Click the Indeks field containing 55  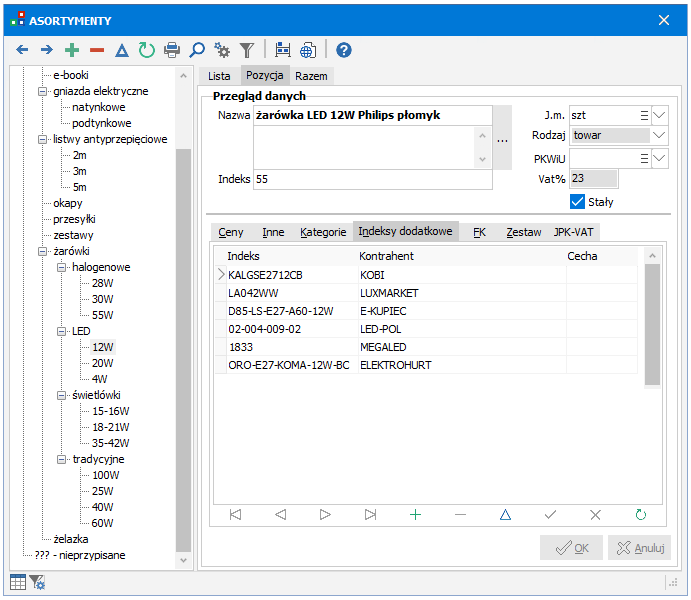pyautogui.click(x=372, y=179)
